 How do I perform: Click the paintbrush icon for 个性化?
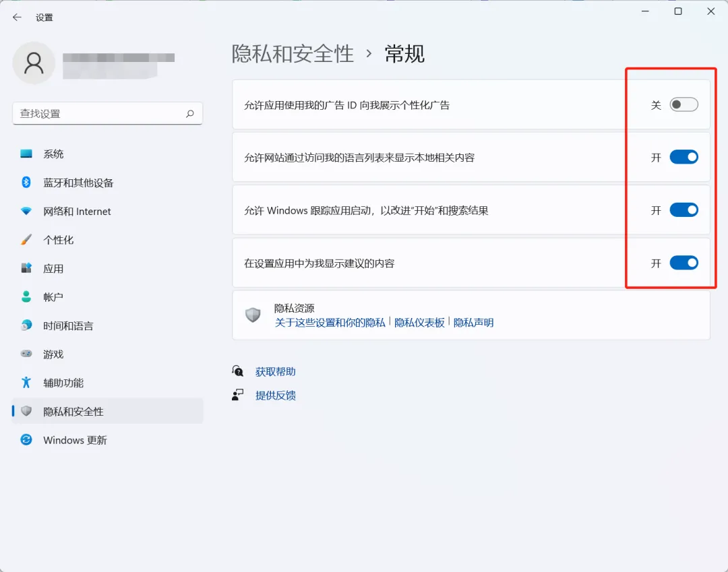click(x=26, y=240)
